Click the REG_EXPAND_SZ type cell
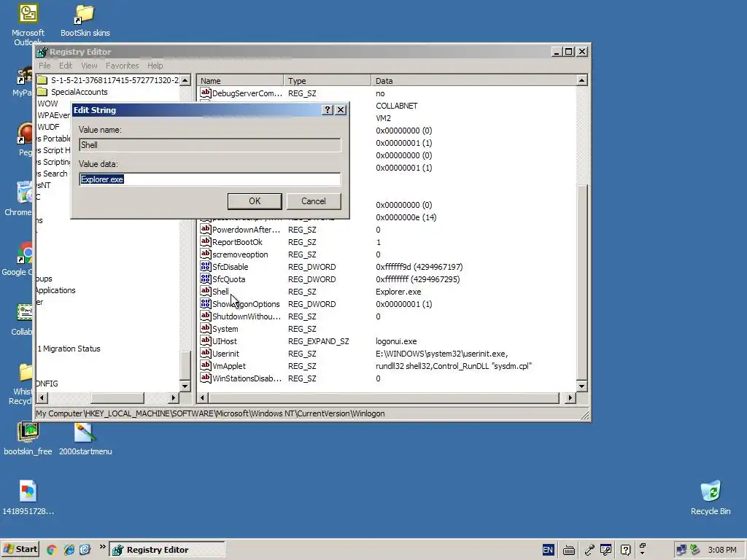 (318, 341)
